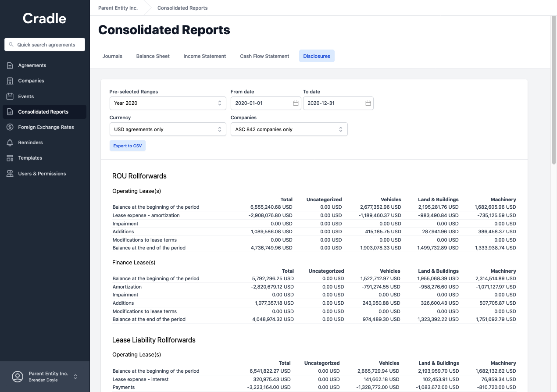557x392 pixels.
Task: Expand the Parent Entity Inc. account switcher chevron
Action: 75,377
